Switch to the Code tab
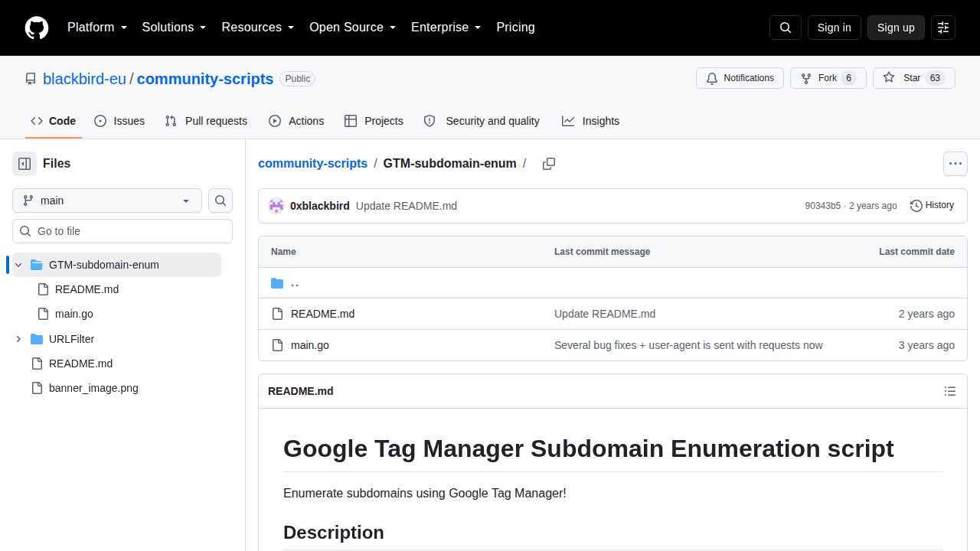 point(54,121)
